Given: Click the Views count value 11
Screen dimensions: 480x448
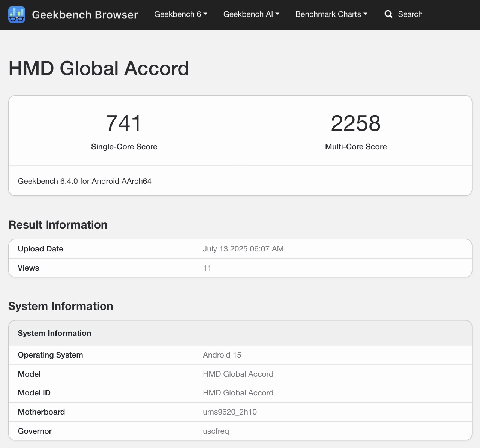Looking at the screenshot, I should (x=207, y=268).
